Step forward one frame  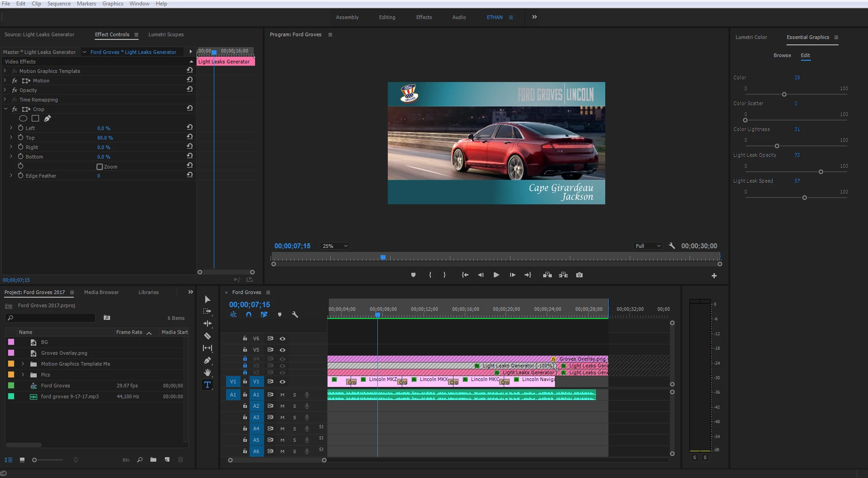(x=512, y=275)
